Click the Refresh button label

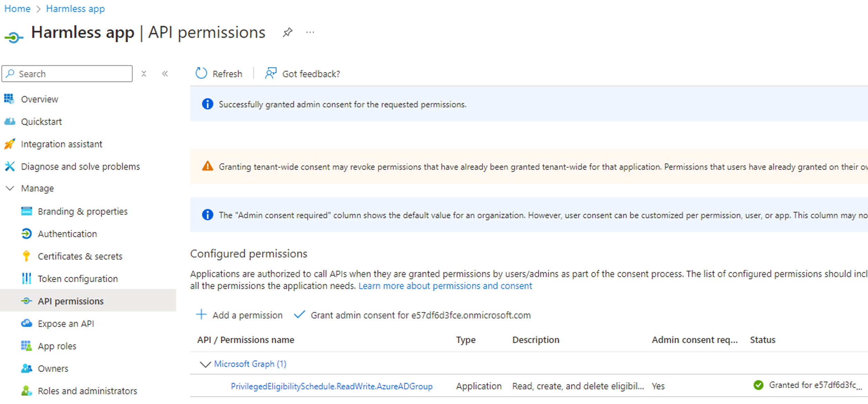[227, 74]
